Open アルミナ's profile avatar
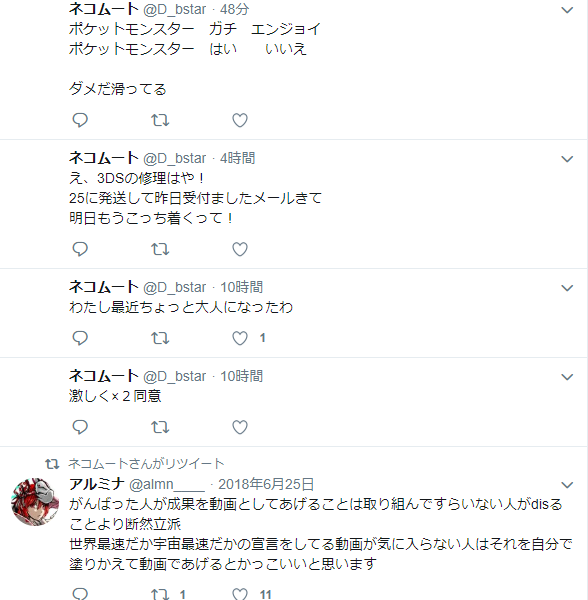 tap(35, 501)
